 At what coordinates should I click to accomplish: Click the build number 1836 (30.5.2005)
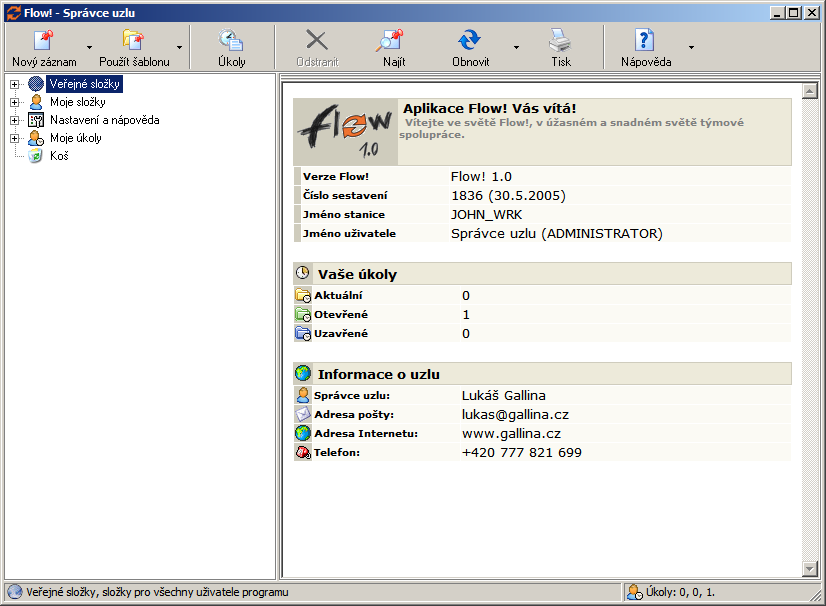(508, 196)
